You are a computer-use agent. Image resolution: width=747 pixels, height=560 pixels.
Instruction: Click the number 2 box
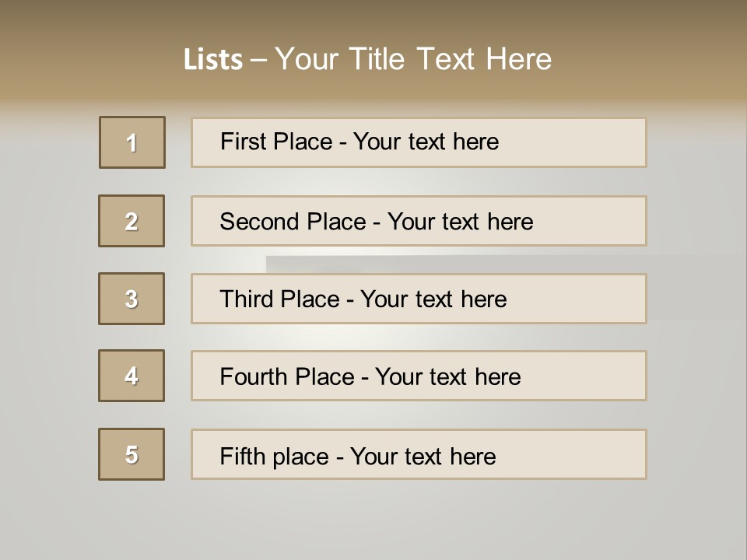[x=132, y=221]
